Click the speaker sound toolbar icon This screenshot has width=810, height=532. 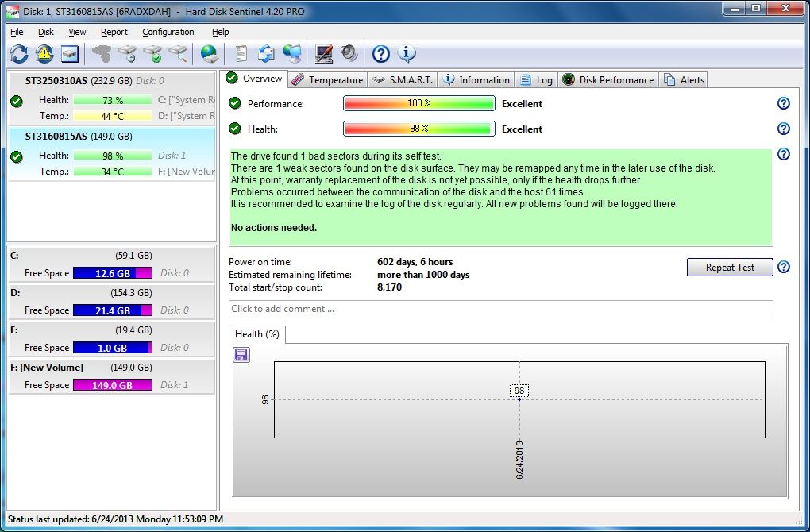[349, 54]
